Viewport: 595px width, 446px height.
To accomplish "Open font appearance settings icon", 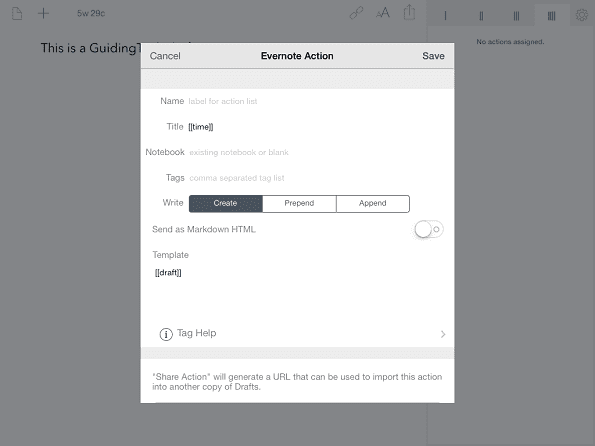I will point(383,13).
